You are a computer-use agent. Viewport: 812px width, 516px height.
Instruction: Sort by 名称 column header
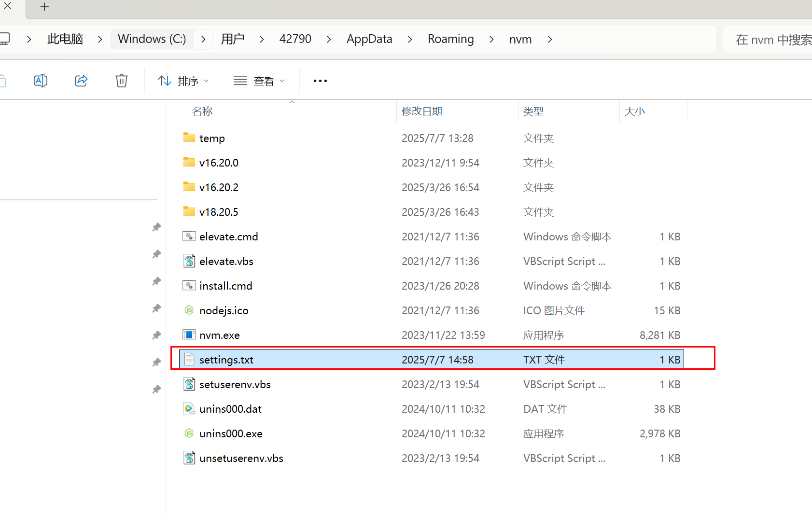202,112
